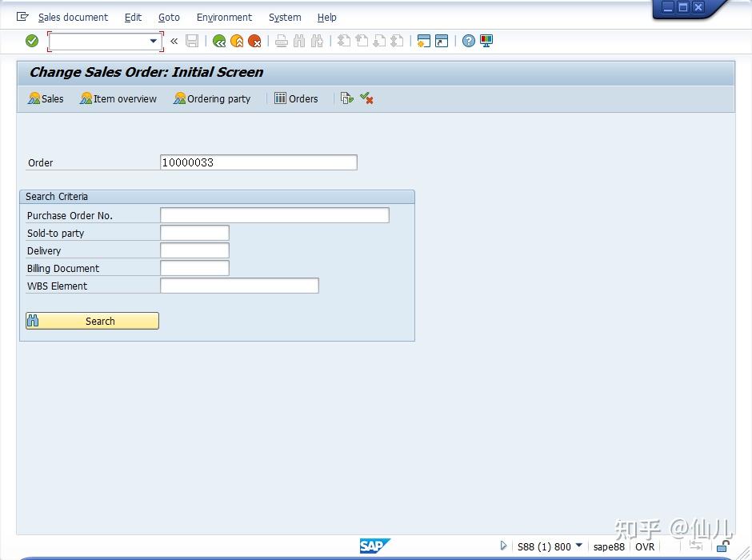This screenshot has height=560, width=752.
Task: Cancel using the red circle icon
Action: point(254,41)
